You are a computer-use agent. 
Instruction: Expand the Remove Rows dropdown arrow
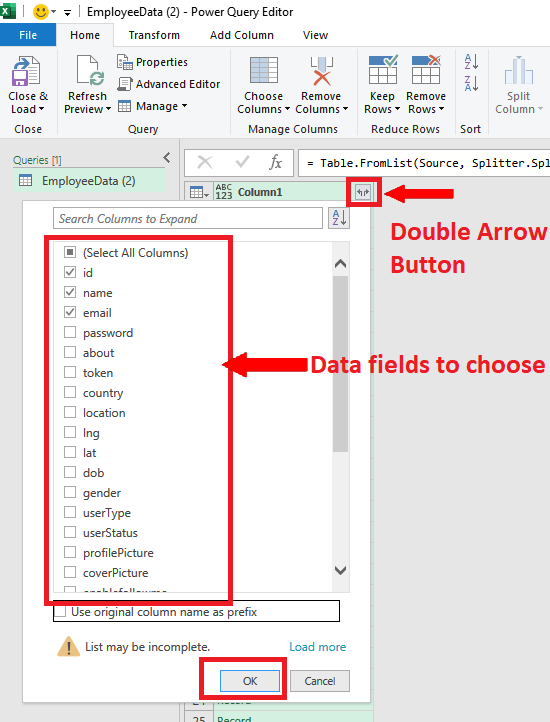click(441, 109)
